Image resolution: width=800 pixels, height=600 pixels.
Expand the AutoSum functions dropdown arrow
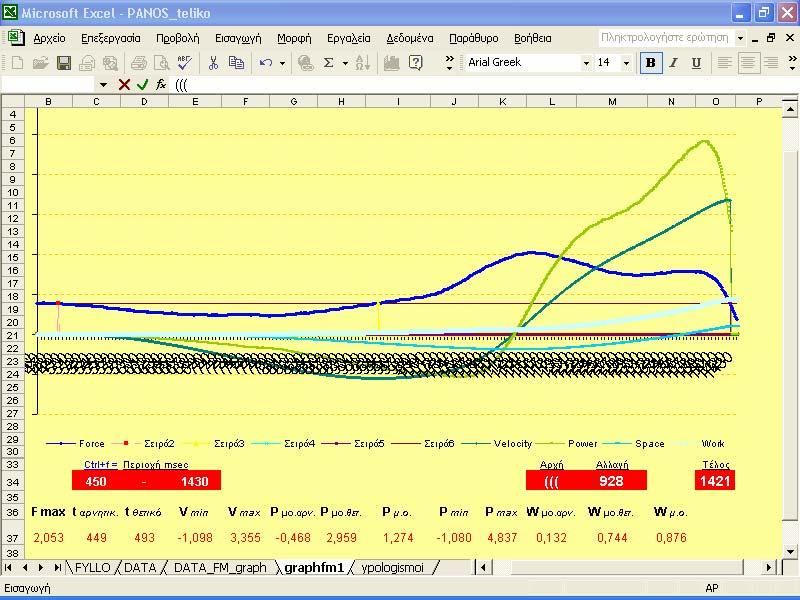345,63
